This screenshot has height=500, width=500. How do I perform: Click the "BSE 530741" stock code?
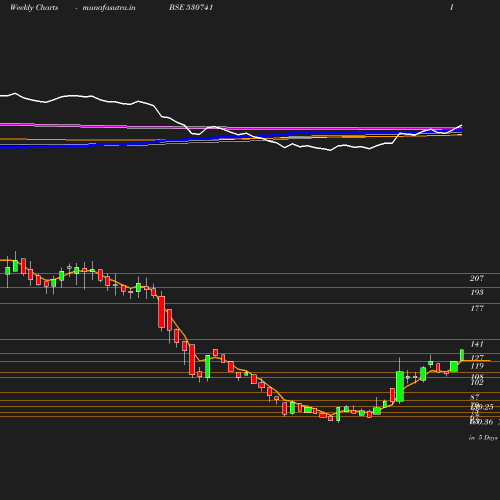tap(191, 7)
